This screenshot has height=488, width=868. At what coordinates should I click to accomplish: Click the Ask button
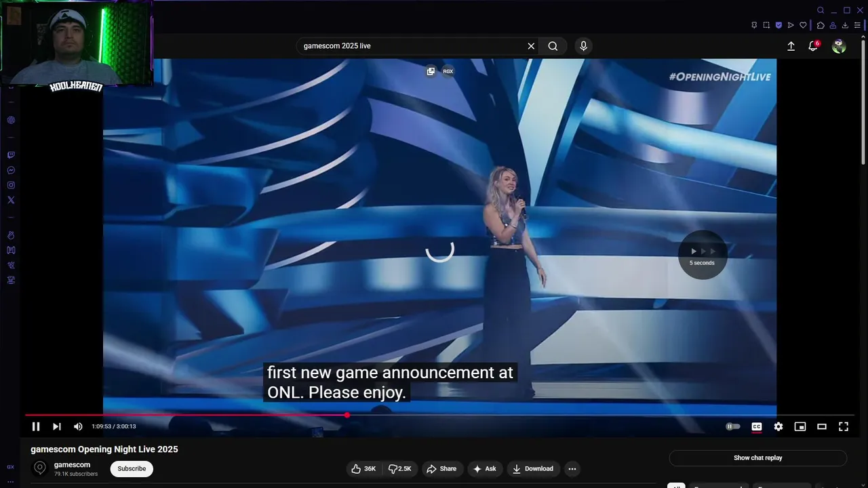pyautogui.click(x=485, y=469)
